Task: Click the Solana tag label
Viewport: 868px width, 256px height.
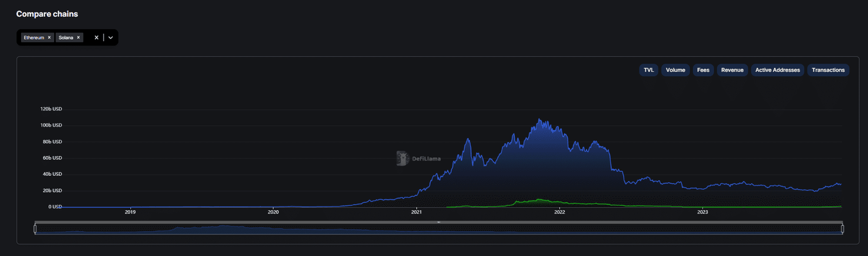Action: [66, 37]
